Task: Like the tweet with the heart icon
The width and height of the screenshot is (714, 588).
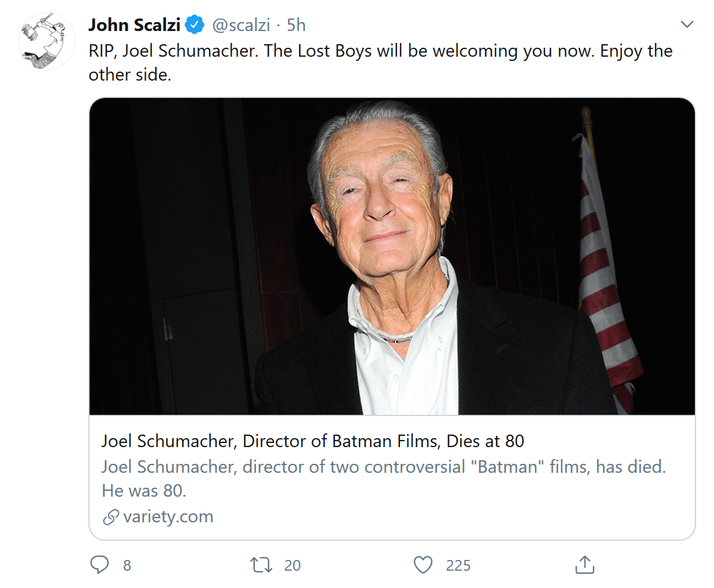Action: (423, 564)
